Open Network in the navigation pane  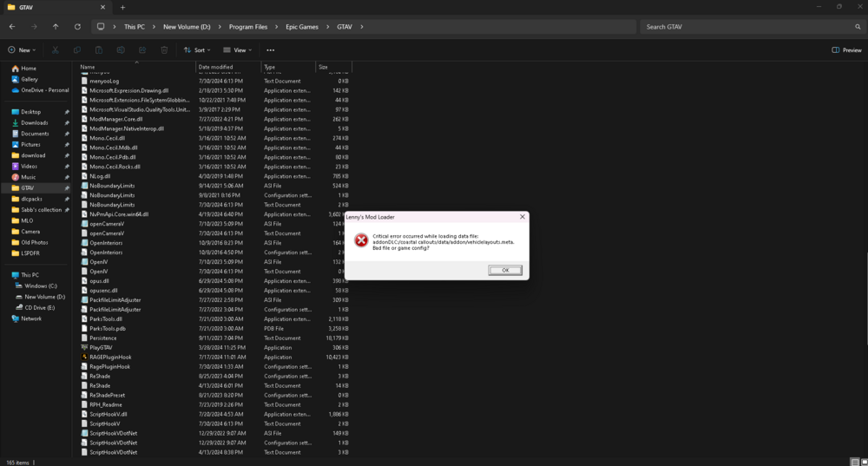point(27,318)
